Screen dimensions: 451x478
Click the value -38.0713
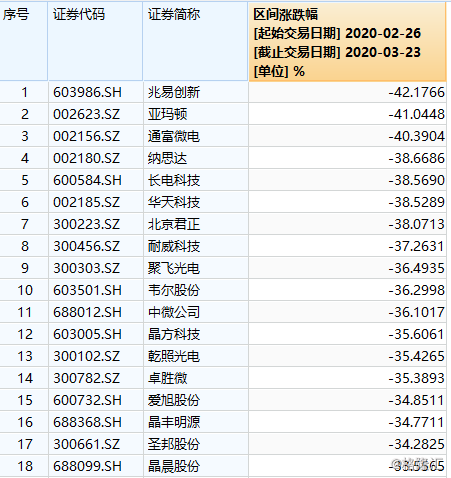click(417, 224)
